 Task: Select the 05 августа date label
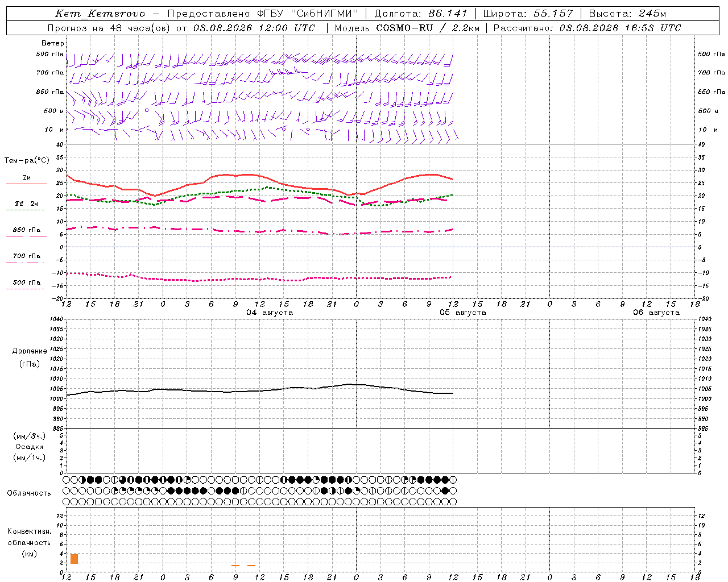pos(462,313)
